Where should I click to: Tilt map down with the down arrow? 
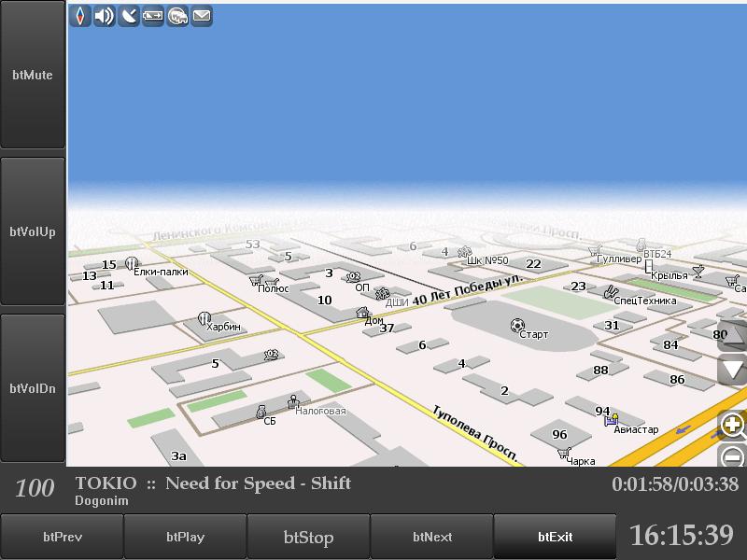coord(733,370)
